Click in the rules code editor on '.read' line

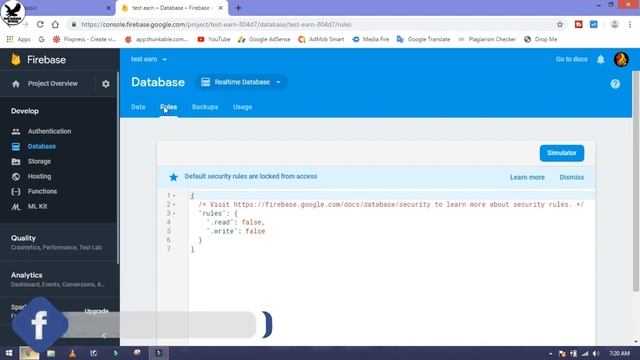(237, 222)
